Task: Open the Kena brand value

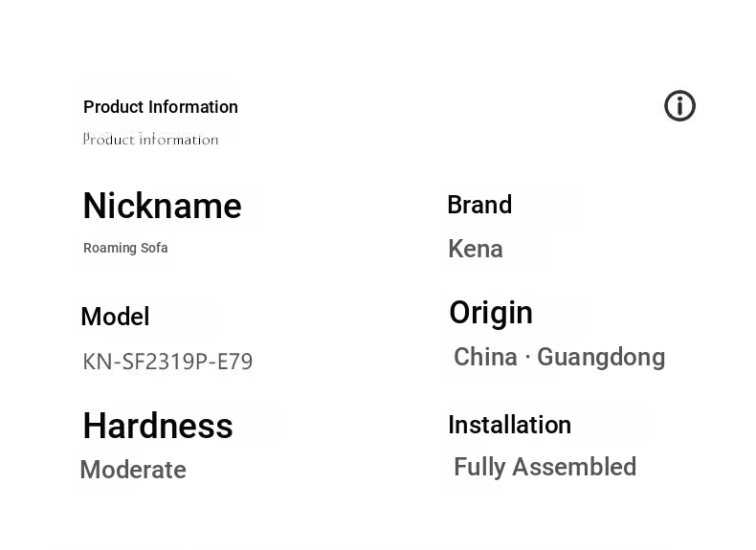Action: [476, 250]
